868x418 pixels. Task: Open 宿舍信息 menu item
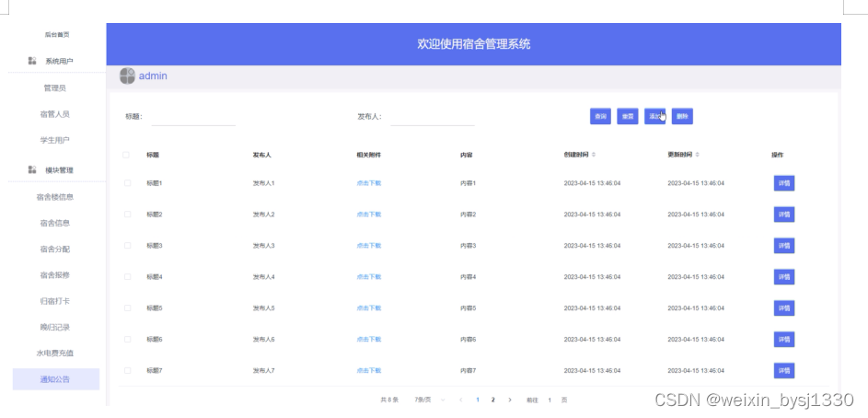pyautogui.click(x=55, y=223)
